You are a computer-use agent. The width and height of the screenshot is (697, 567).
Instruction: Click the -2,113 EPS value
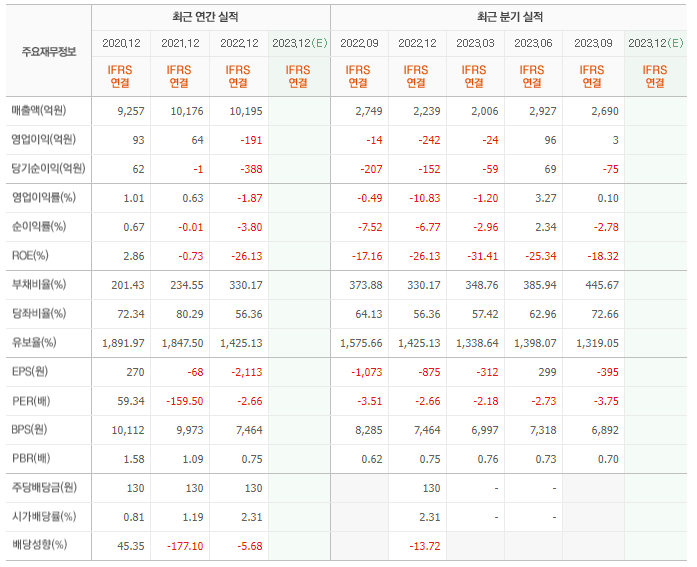point(247,372)
